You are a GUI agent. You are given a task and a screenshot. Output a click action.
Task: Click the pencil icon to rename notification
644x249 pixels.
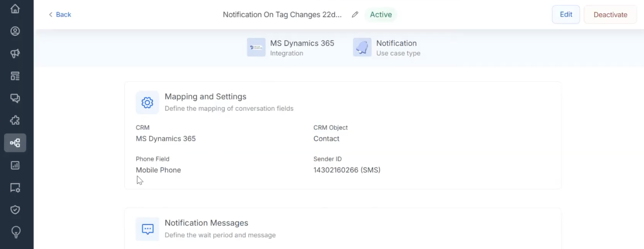[x=355, y=15]
